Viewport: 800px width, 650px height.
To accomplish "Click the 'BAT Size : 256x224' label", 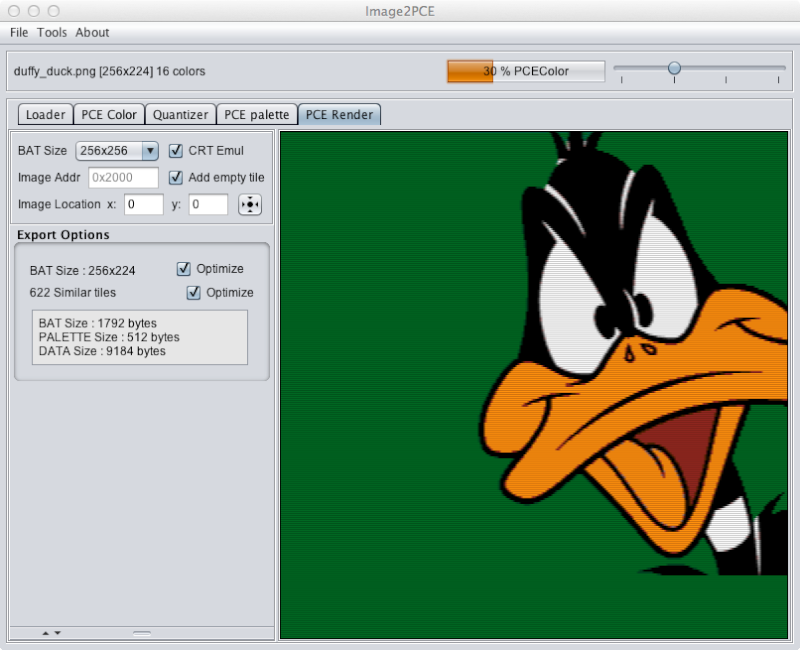I will click(83, 270).
